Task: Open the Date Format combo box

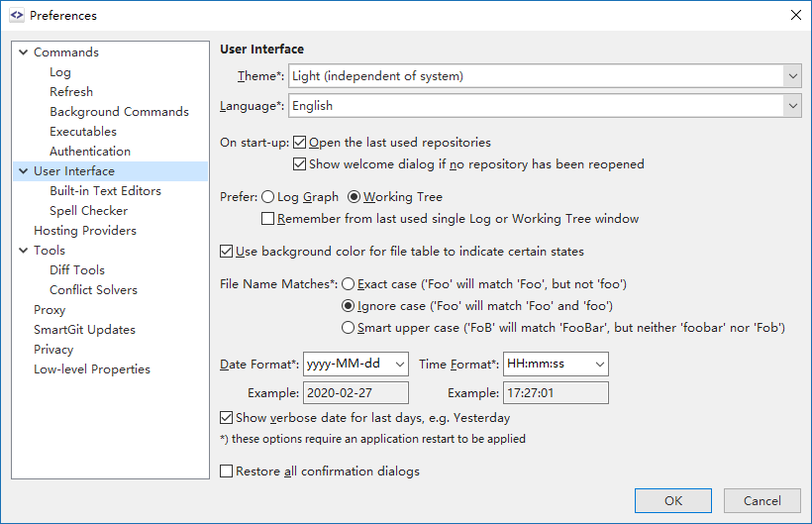Action: 399,365
